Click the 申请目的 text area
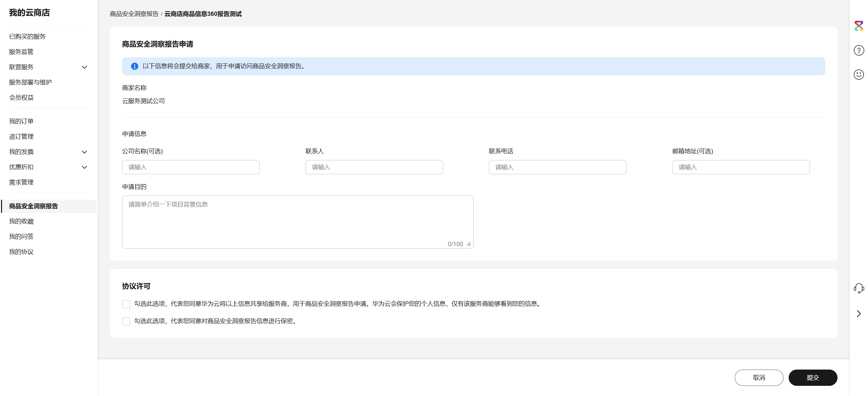 tap(297, 222)
